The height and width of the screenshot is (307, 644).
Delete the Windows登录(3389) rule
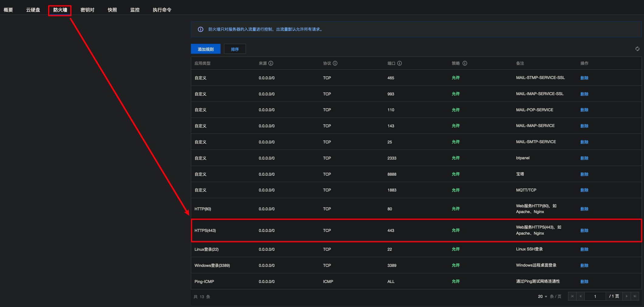pos(584,266)
